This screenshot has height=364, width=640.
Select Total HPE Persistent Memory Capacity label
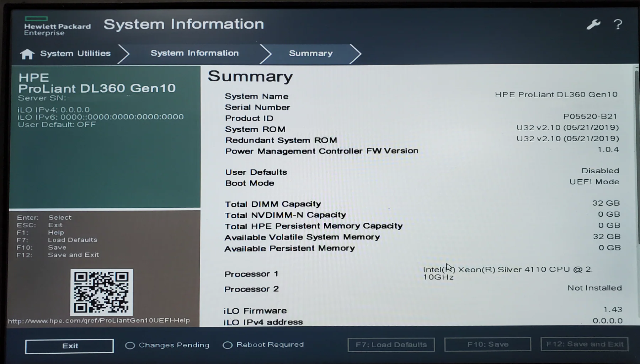coord(314,226)
